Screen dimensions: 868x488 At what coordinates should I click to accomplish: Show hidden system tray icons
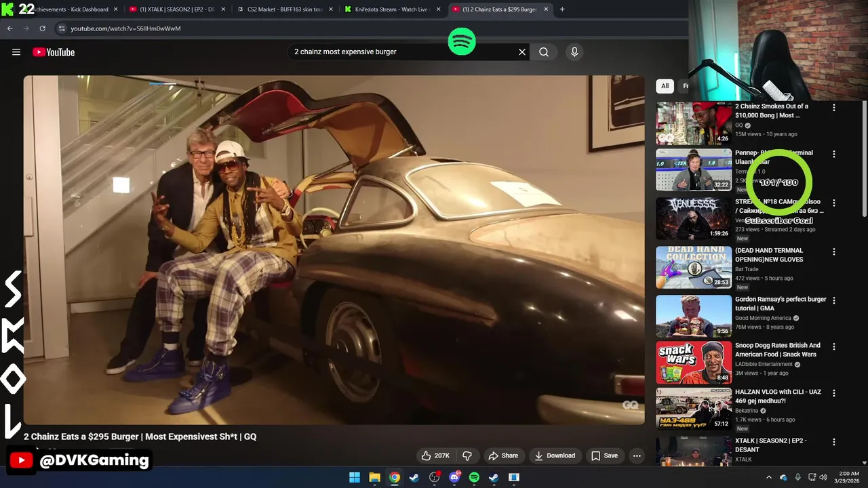pos(768,477)
